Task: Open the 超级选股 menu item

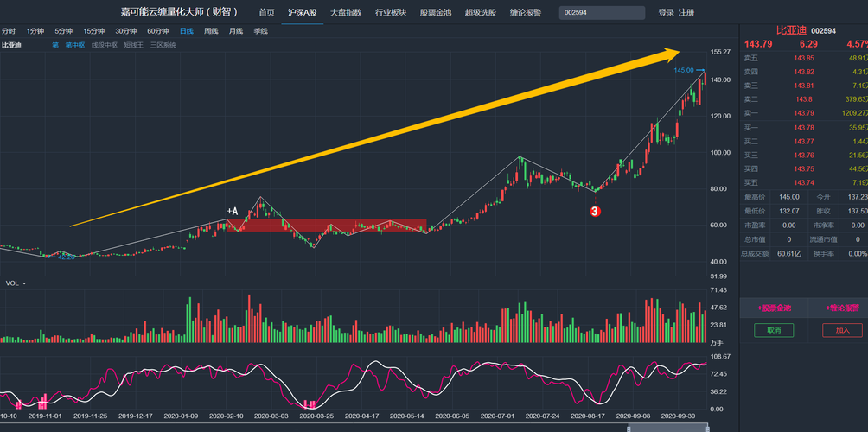Action: [481, 12]
